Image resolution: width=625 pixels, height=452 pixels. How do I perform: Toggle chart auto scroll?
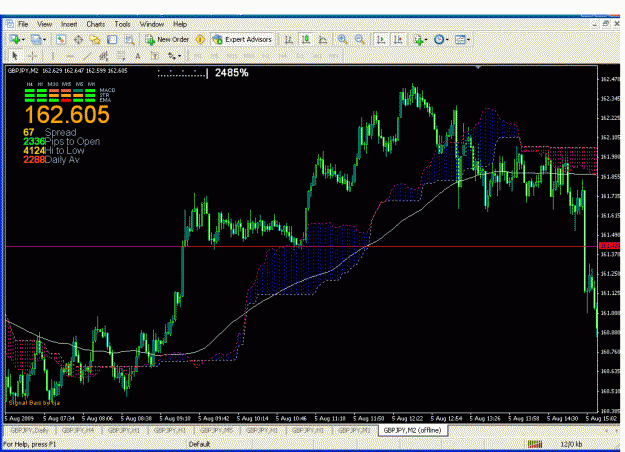381,39
